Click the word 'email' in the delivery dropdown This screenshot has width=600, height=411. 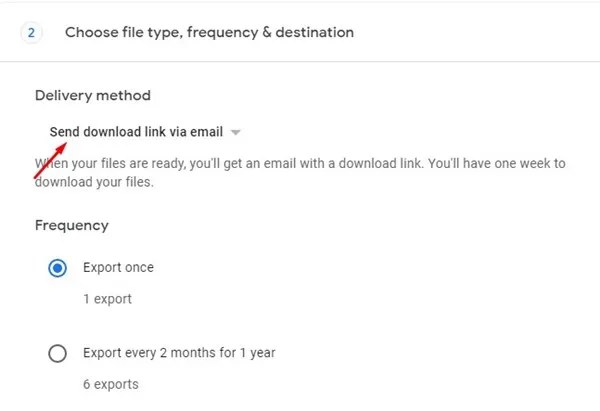(x=207, y=132)
